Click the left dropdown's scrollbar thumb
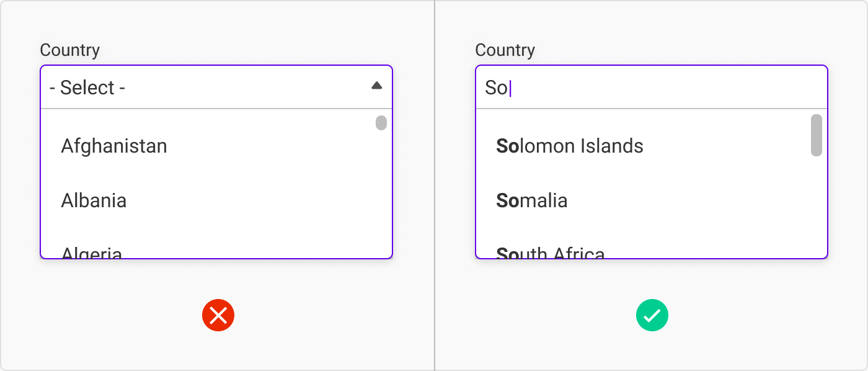This screenshot has width=868, height=371. 381,123
